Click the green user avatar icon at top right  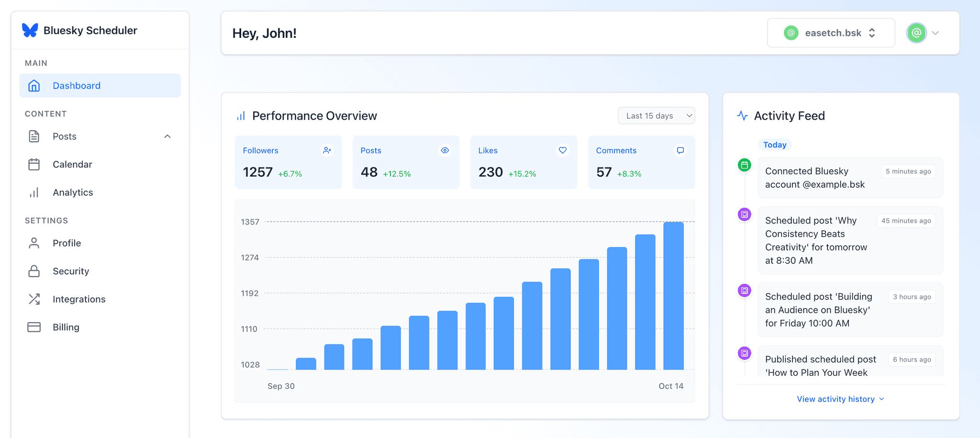pos(916,33)
